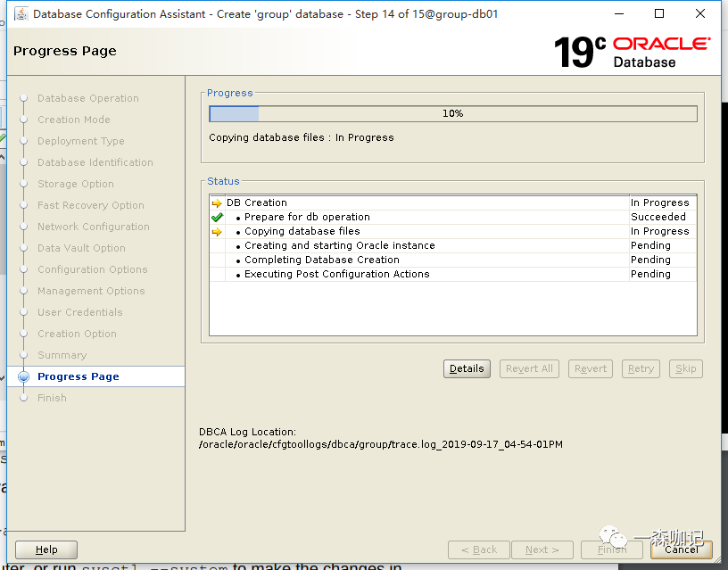This screenshot has width=728, height=570.
Task: Select the Completing Database Creation row
Action: coord(321,260)
